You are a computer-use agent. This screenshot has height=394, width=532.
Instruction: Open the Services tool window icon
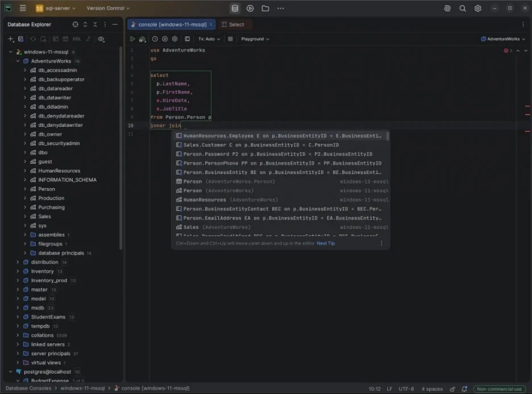pos(250,9)
